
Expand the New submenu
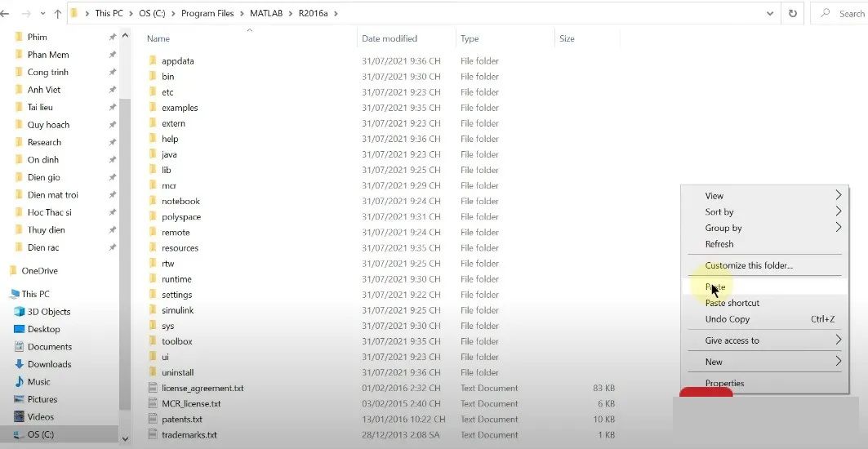[x=764, y=362]
